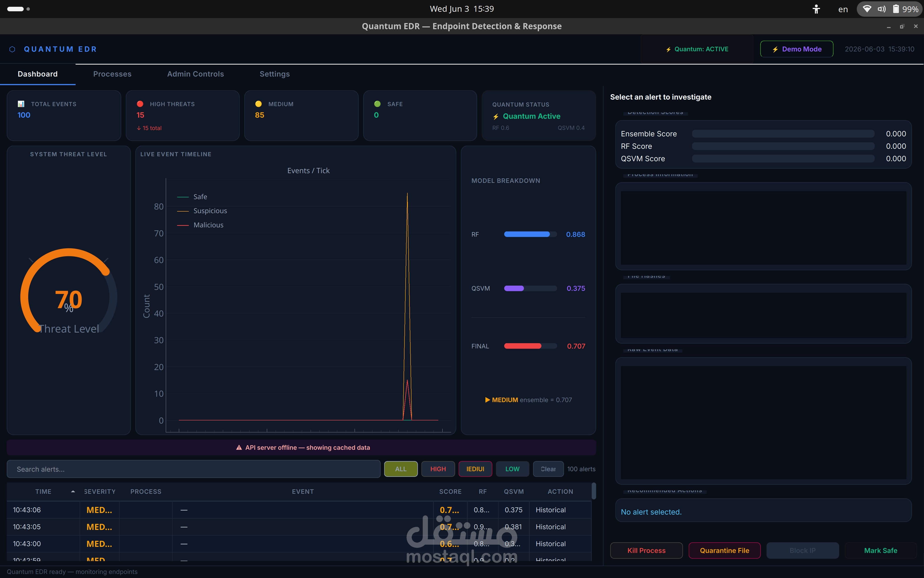The width and height of the screenshot is (924, 578).
Task: Select the Dashboard tab
Action: tap(37, 74)
